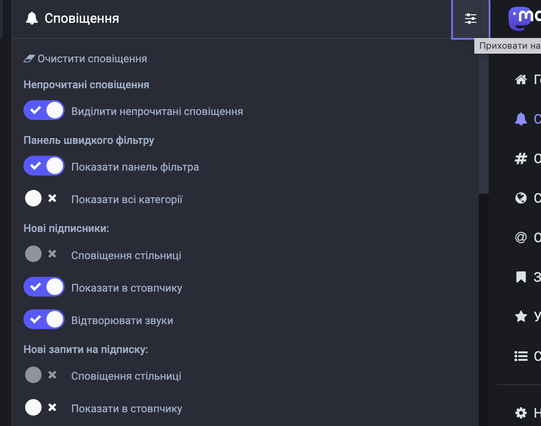541x426 pixels.
Task: Open bookmarks via the bookmark icon
Action: pos(521,277)
